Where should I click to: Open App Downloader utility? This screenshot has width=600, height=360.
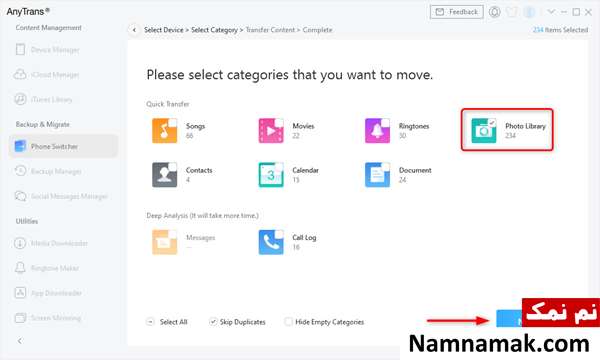(63, 293)
